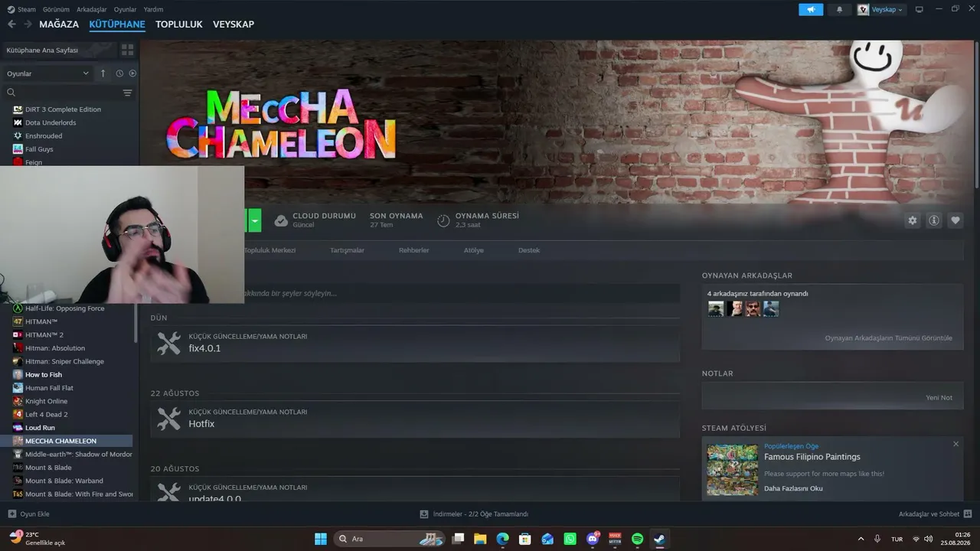The image size is (980, 551).
Task: Open the green play button dropdown arrow
Action: [255, 220]
